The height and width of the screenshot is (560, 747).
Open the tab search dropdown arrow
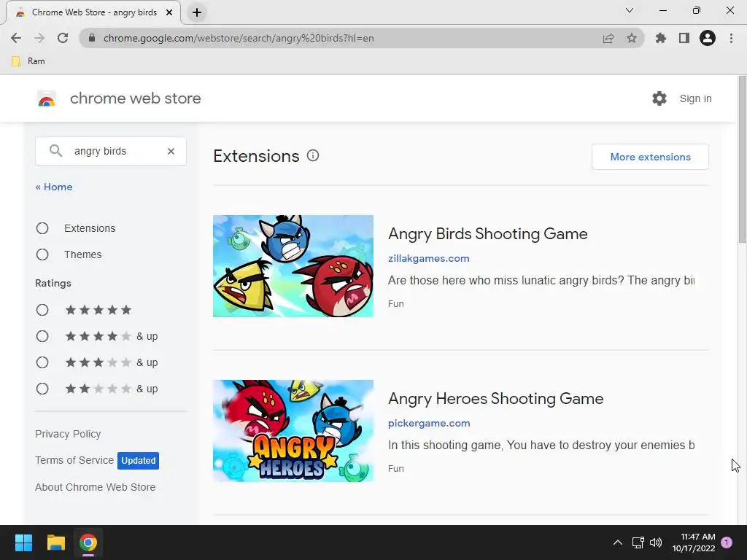tap(630, 10)
